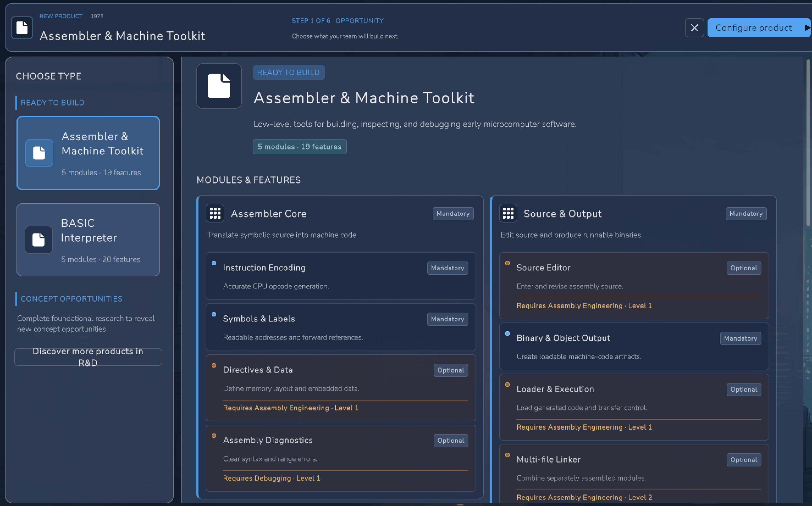This screenshot has width=812, height=506.
Task: Click the Assembly Diagnostics feature title
Action: click(x=268, y=440)
